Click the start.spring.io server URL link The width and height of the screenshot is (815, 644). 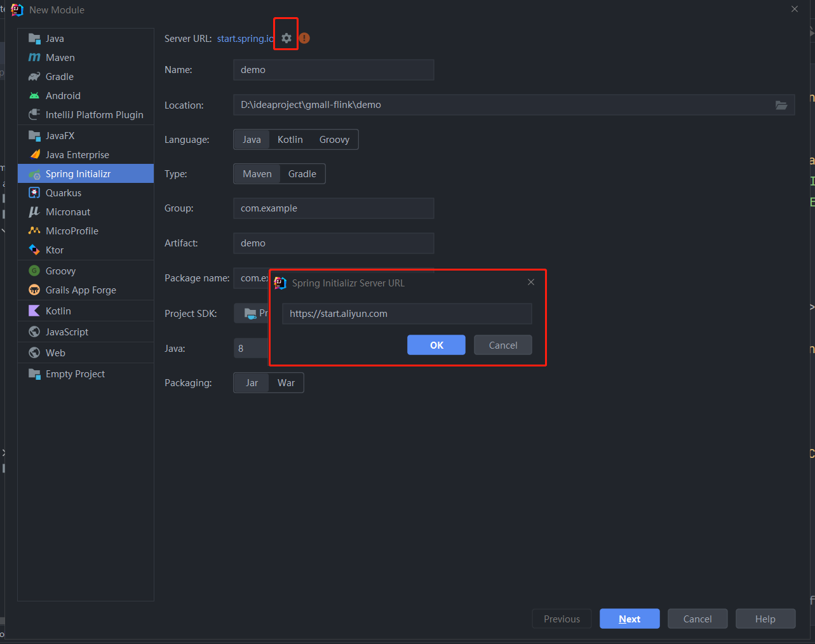[x=245, y=39]
